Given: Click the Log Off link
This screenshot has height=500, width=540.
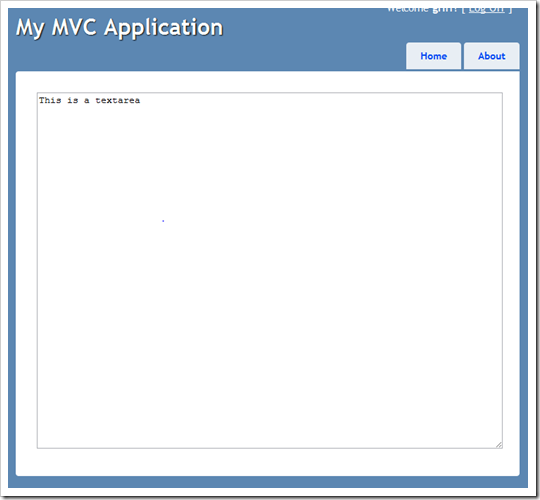Looking at the screenshot, I should [486, 10].
